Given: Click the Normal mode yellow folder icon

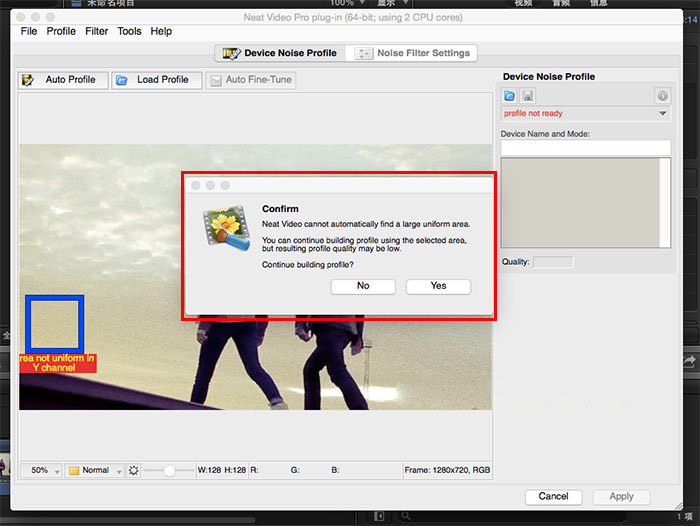Looking at the screenshot, I should [x=74, y=471].
